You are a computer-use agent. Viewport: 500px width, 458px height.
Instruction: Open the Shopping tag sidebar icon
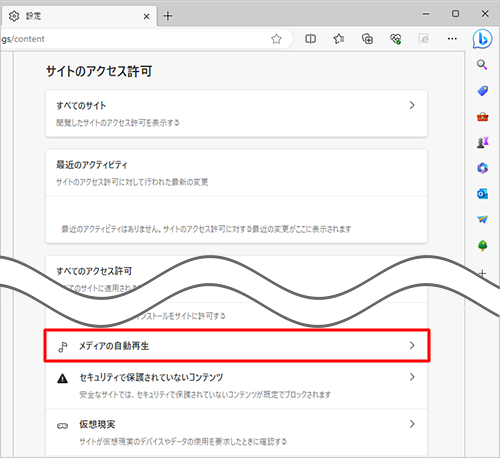pyautogui.click(x=482, y=91)
